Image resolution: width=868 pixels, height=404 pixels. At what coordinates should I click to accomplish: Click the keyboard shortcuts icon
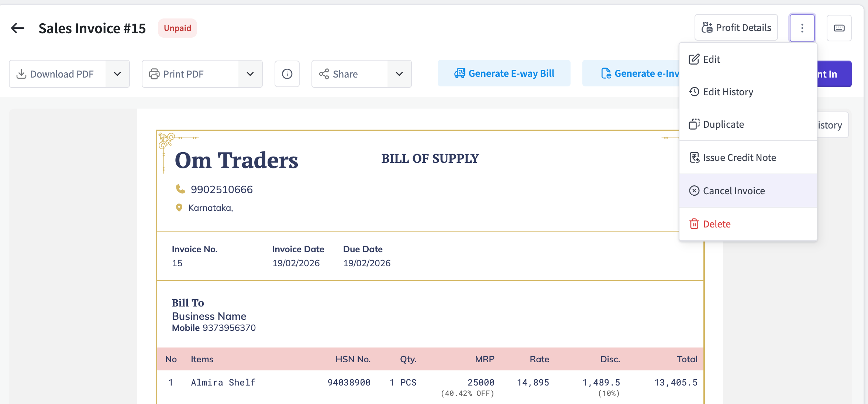pos(839,28)
